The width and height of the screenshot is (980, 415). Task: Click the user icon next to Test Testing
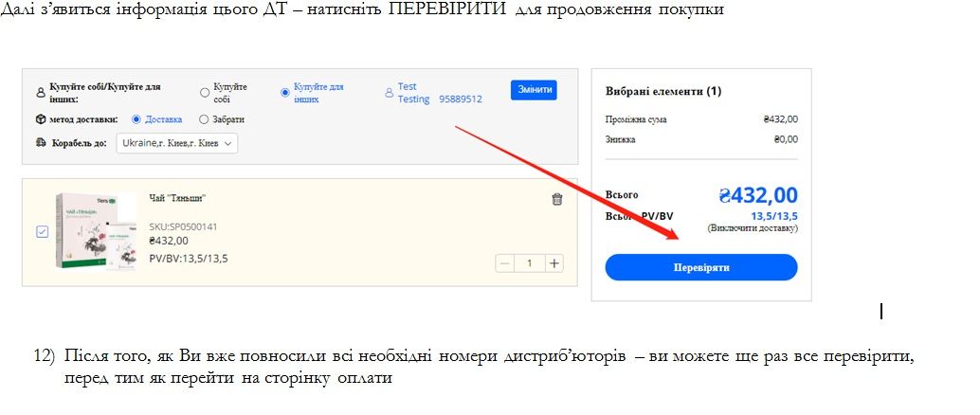coord(389,93)
